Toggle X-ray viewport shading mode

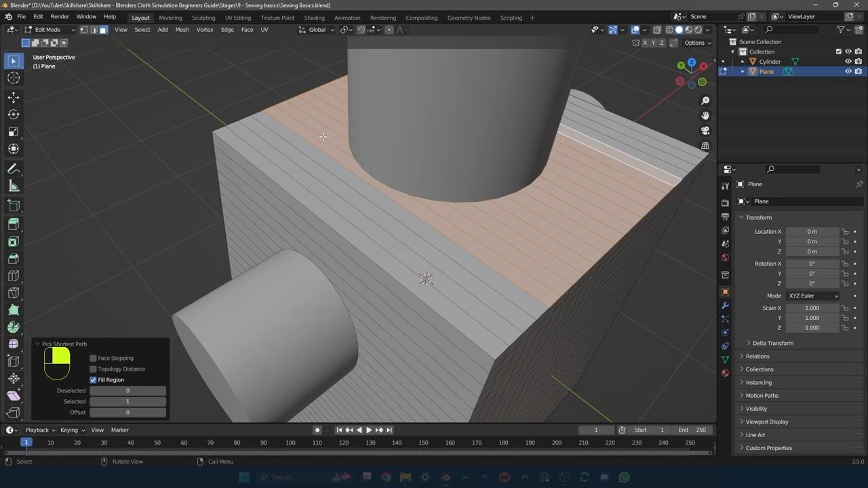[x=657, y=29]
